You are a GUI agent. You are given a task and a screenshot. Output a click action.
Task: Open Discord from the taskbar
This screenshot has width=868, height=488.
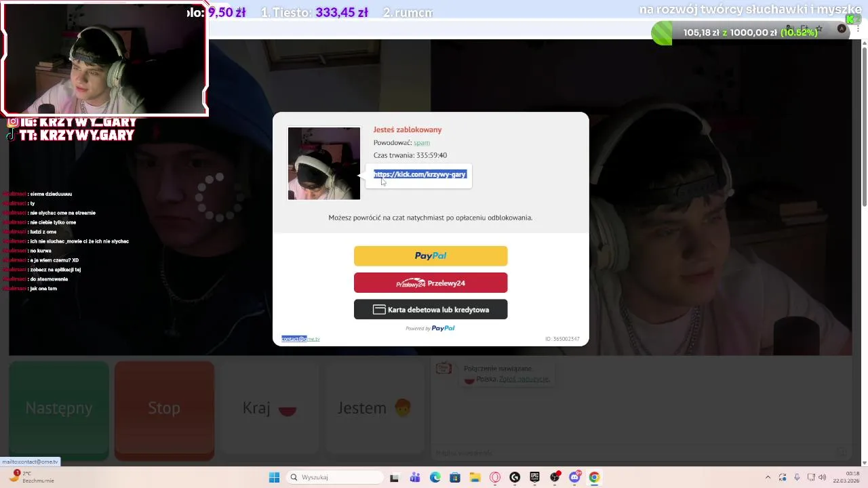tap(574, 477)
